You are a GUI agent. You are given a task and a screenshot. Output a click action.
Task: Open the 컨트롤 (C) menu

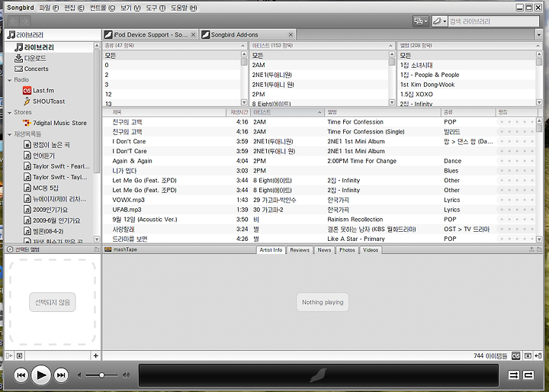102,8
